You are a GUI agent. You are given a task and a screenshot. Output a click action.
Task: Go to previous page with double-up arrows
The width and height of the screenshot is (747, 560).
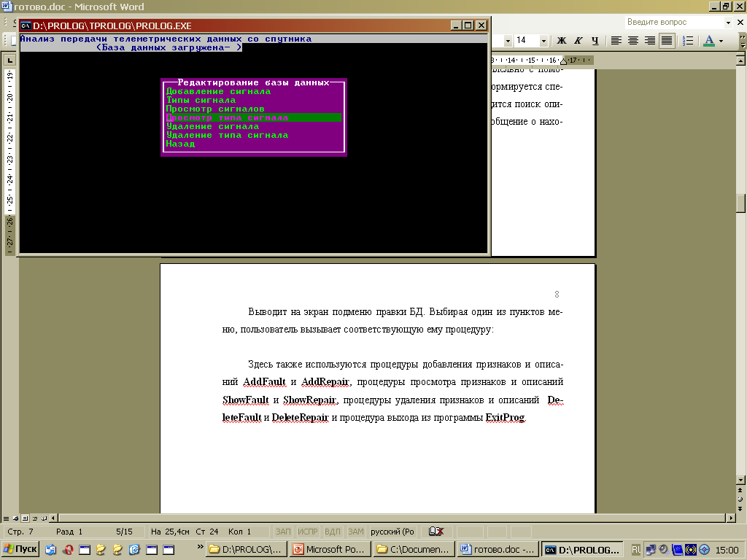[x=740, y=490]
